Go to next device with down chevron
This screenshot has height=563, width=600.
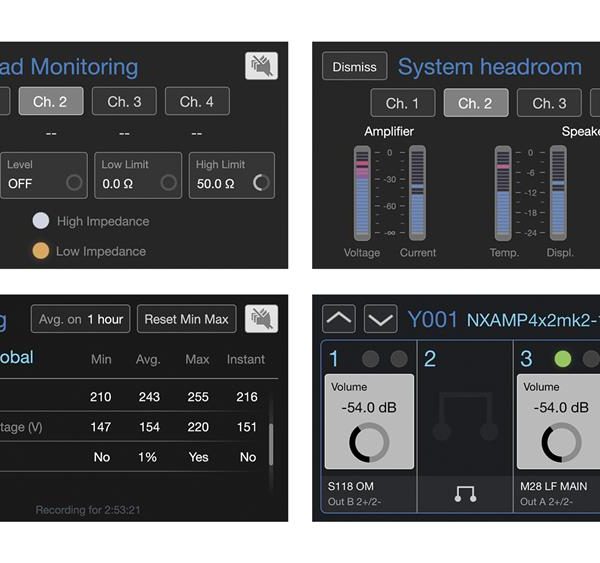(x=380, y=320)
